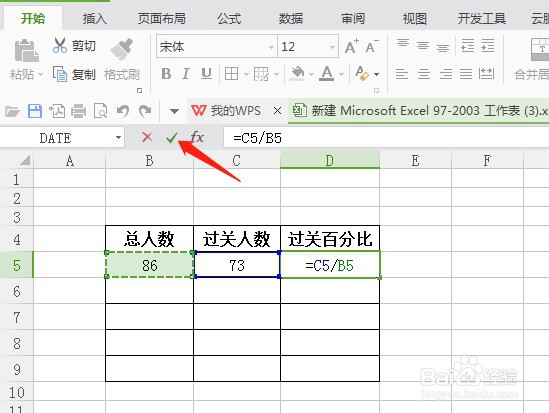Open file folder icon in quick toolbar
This screenshot has width=549, height=413.
[x=12, y=111]
